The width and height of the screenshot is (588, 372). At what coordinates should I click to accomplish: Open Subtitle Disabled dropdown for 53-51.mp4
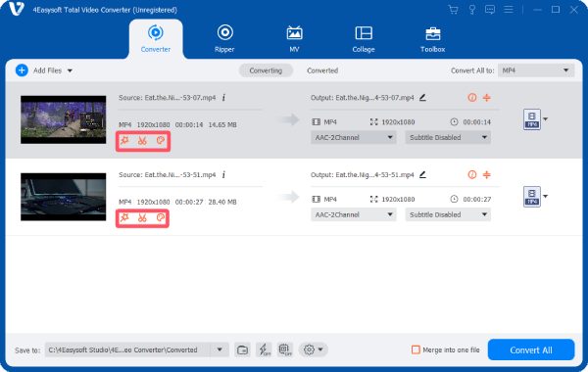coord(448,214)
